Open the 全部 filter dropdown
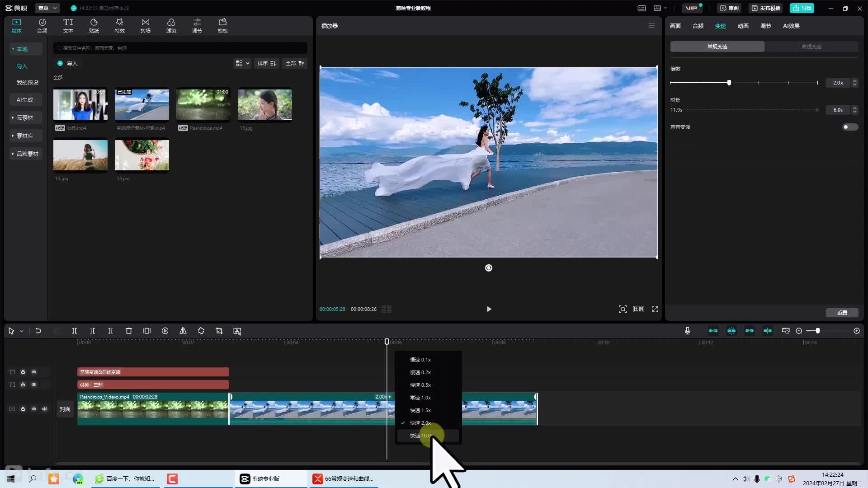 295,63
